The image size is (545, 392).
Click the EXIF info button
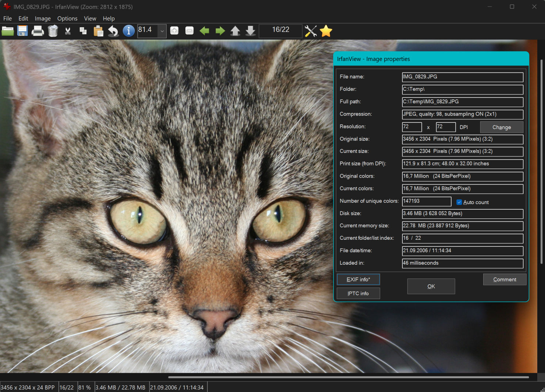pyautogui.click(x=358, y=279)
